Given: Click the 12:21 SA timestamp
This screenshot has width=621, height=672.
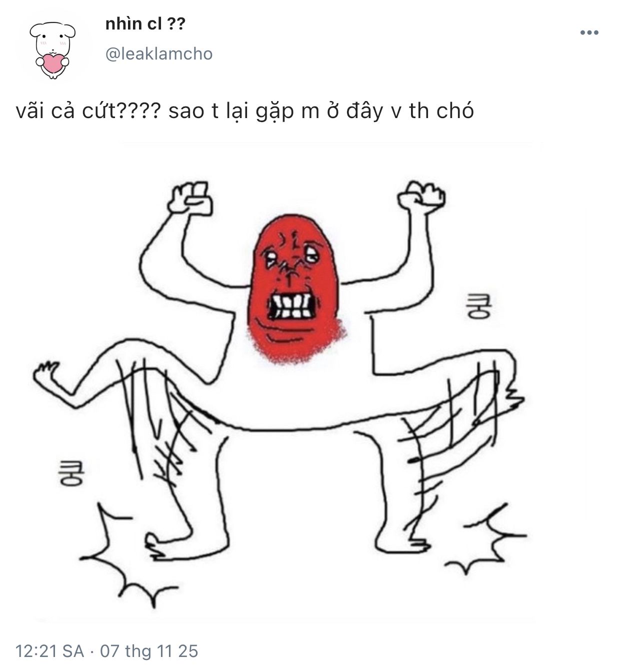Looking at the screenshot, I should [49, 651].
